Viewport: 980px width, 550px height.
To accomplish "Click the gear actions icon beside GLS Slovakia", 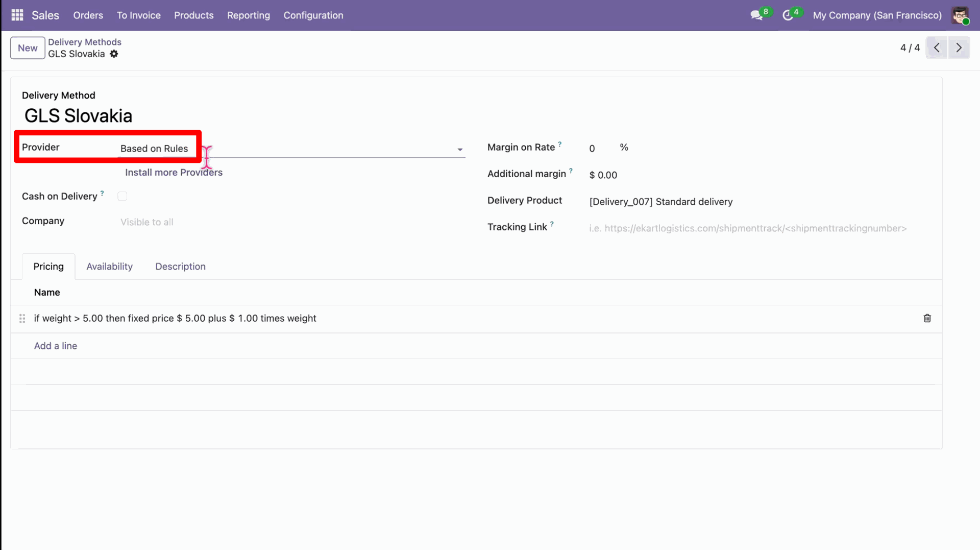I will 114,54.
